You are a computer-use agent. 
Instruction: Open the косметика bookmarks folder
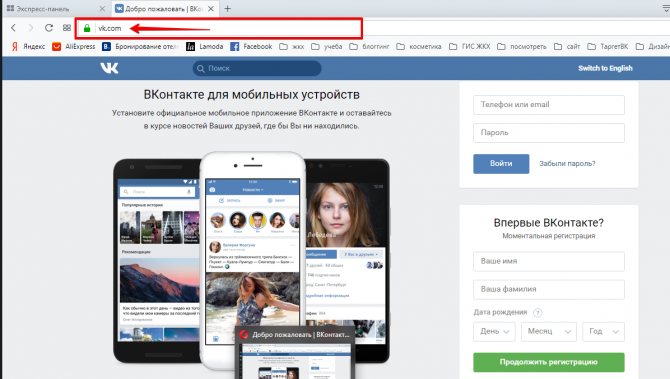(x=419, y=47)
